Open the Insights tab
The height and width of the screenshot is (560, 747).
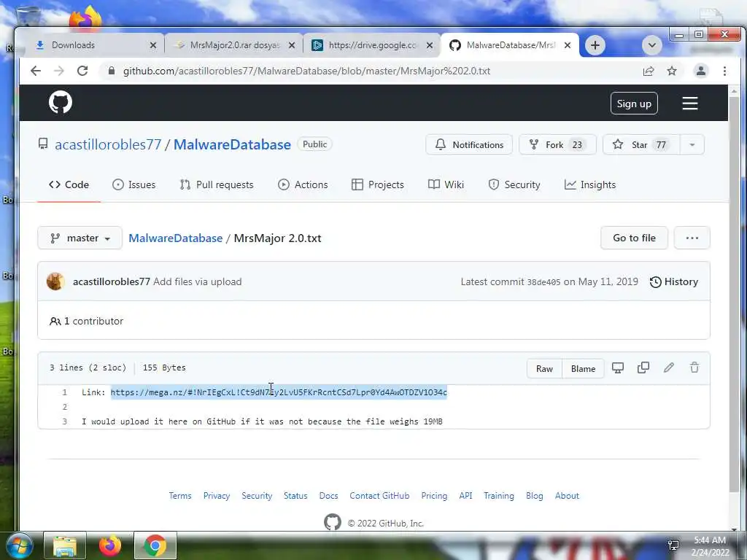(x=590, y=184)
